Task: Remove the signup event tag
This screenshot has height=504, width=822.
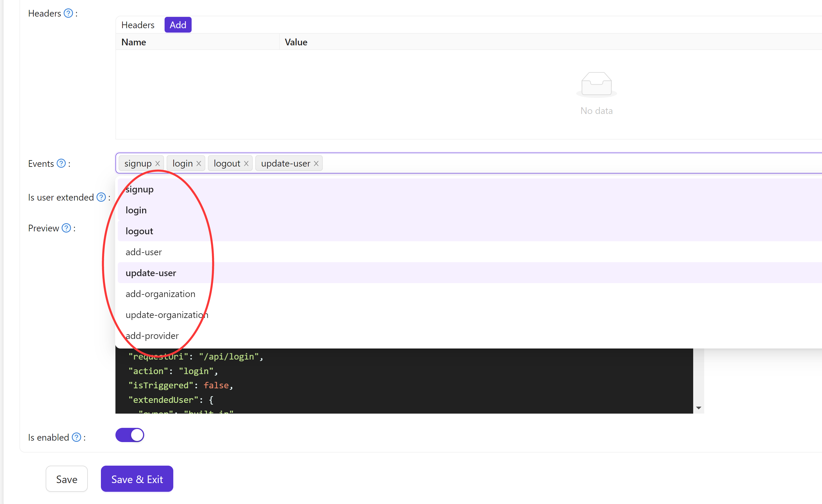Action: (x=158, y=163)
